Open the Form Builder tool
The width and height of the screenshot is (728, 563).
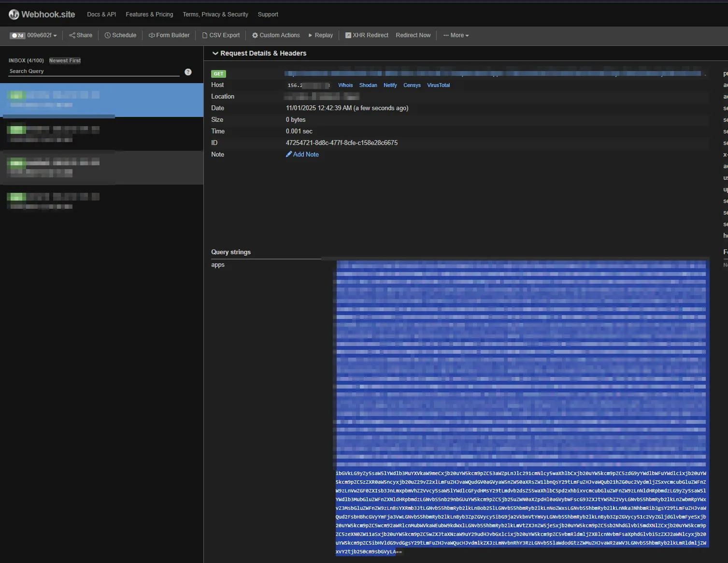tap(169, 35)
